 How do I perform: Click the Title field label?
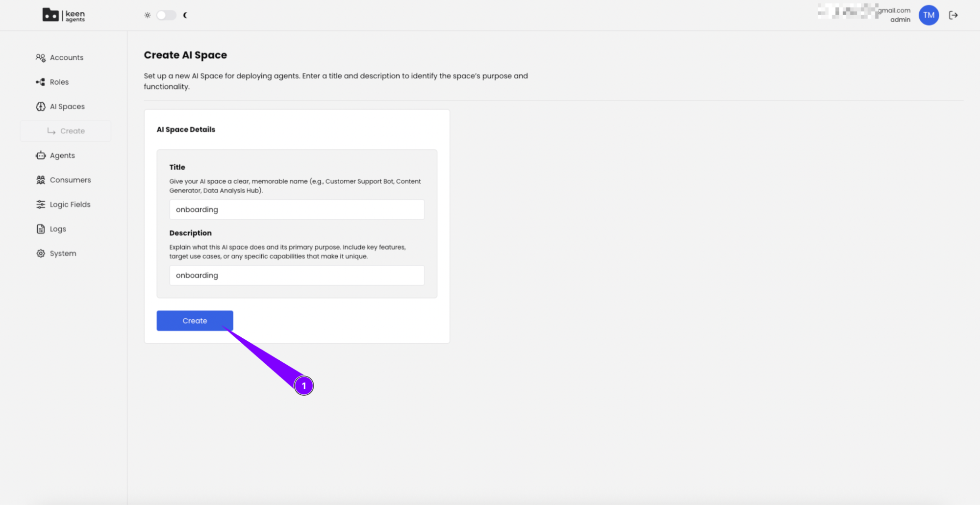tap(177, 167)
